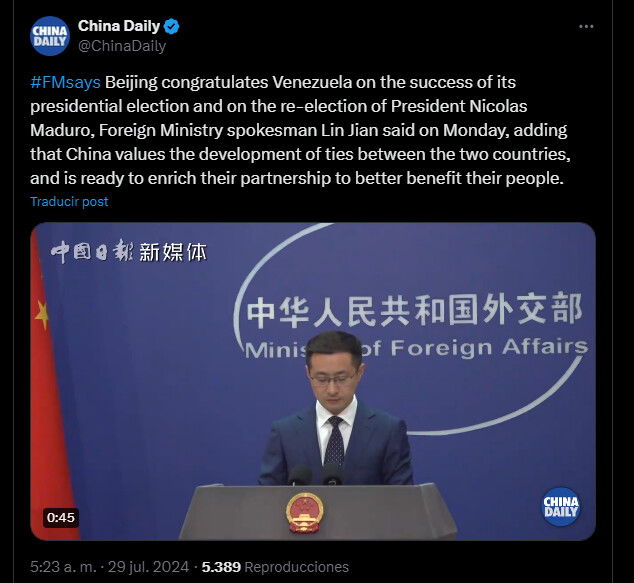Click the Chinese-character watermark atop the video
634x583 pixels.
129,251
